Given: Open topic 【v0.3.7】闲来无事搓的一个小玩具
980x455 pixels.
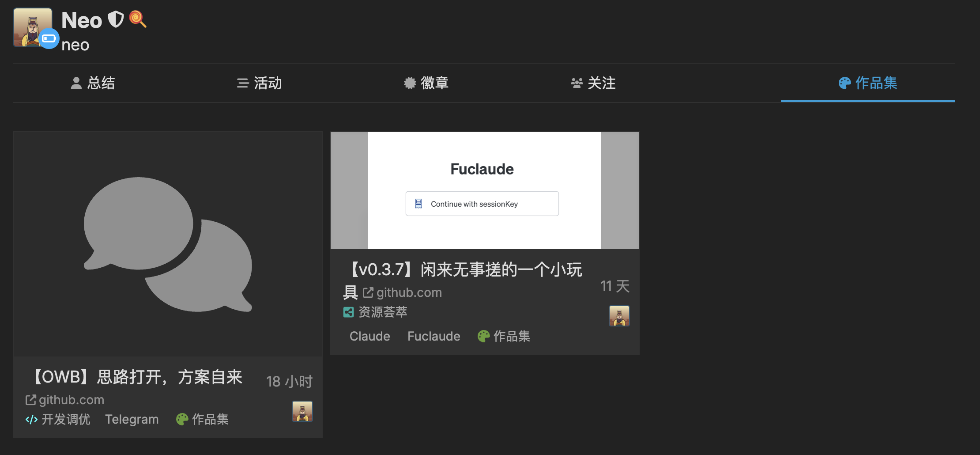Looking at the screenshot, I should pyautogui.click(x=464, y=280).
